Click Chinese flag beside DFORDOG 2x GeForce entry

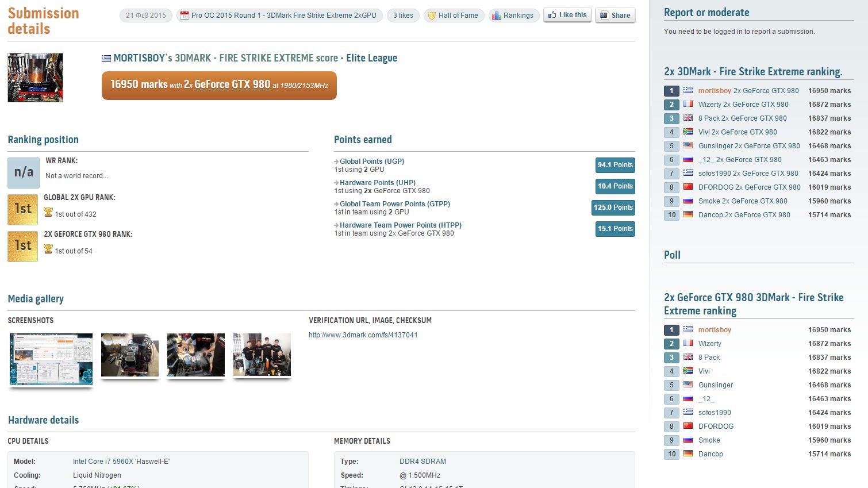click(688, 187)
